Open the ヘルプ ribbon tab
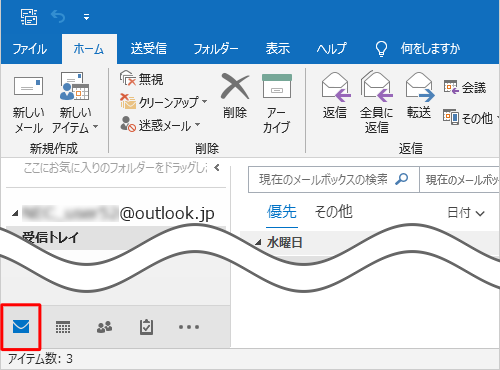This screenshot has height=370, width=500. point(331,49)
